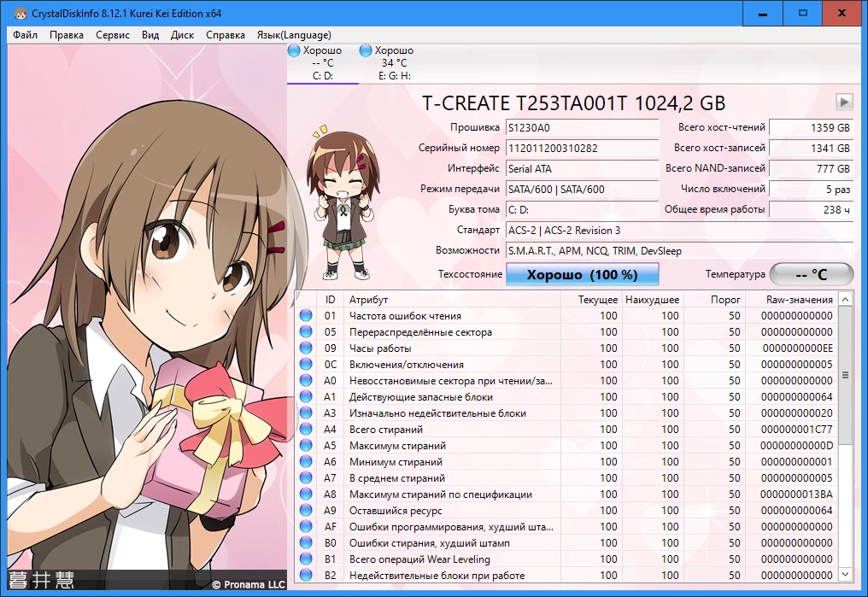Click the scroll up arrow of attribute list
The image size is (868, 597).
(x=845, y=299)
